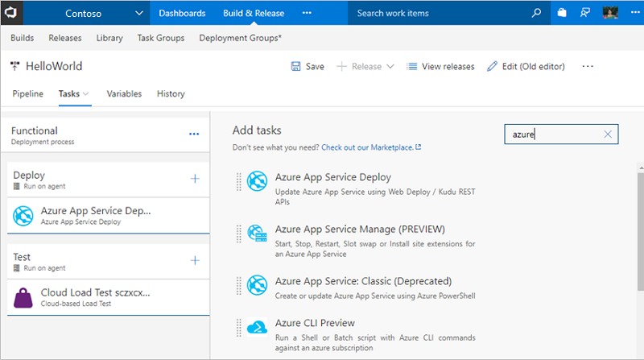
Task: Click Edit (Old editor)
Action: pyautogui.click(x=526, y=67)
